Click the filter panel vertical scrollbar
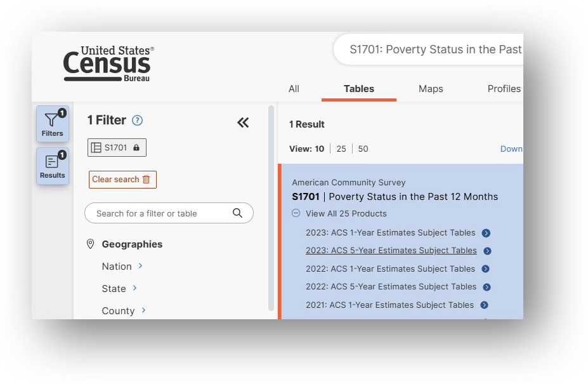Screen dimensions: 588x384 click(x=271, y=208)
